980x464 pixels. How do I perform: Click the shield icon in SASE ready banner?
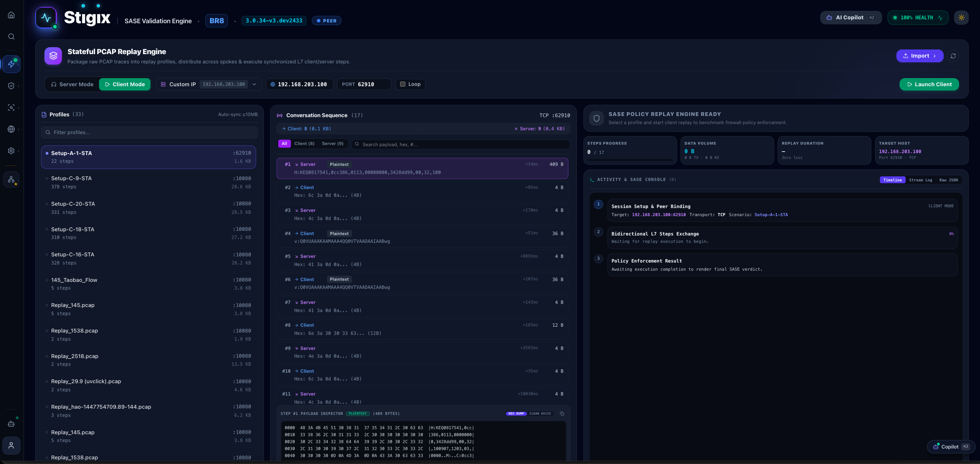(596, 118)
